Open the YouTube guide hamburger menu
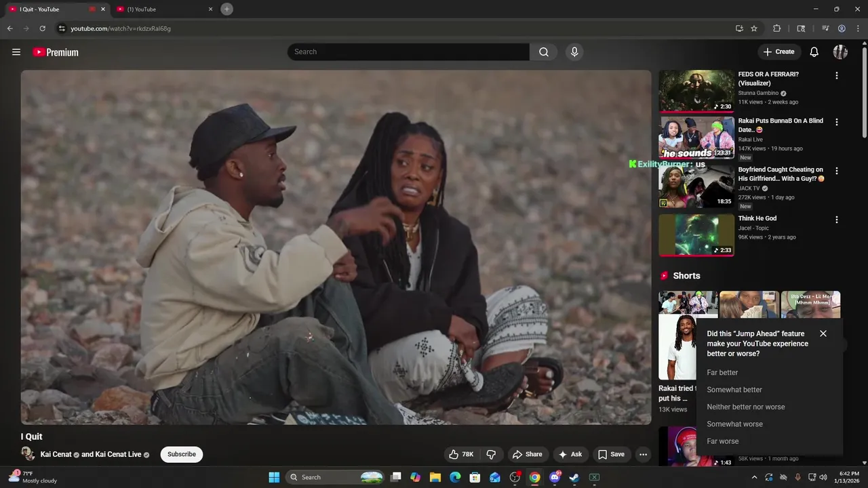This screenshot has width=868, height=488. [16, 52]
